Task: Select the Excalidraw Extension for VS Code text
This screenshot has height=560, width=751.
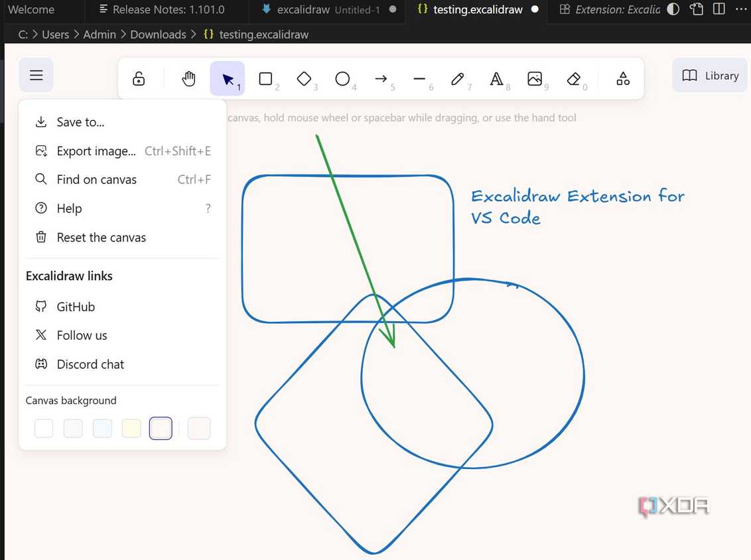Action: [577, 207]
